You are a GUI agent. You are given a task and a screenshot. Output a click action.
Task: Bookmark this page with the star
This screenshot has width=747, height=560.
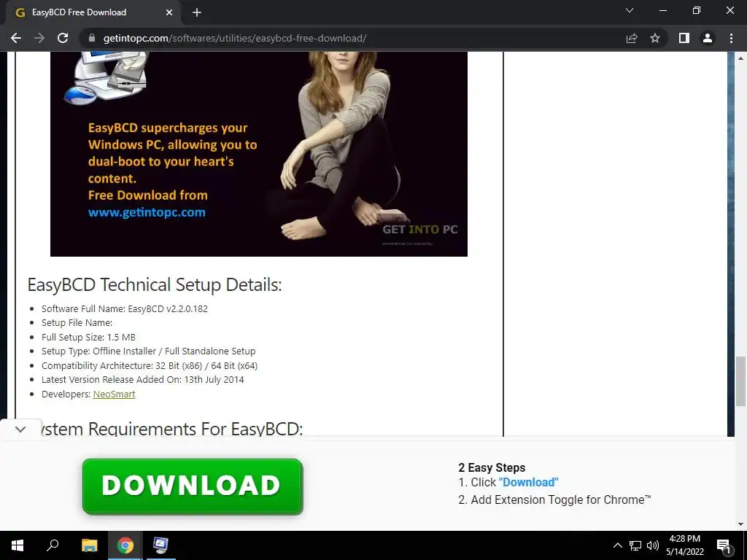coord(655,38)
